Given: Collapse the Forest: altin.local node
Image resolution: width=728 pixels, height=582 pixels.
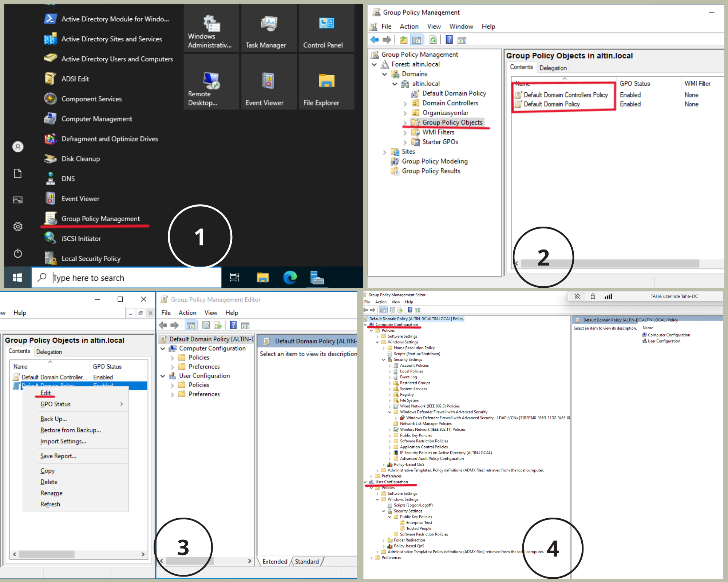Looking at the screenshot, I should (374, 64).
